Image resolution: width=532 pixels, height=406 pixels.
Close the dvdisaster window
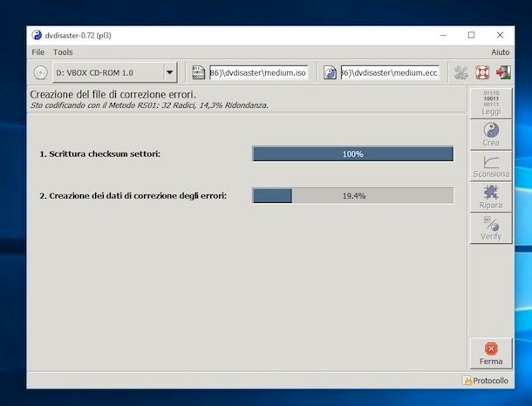coord(500,35)
